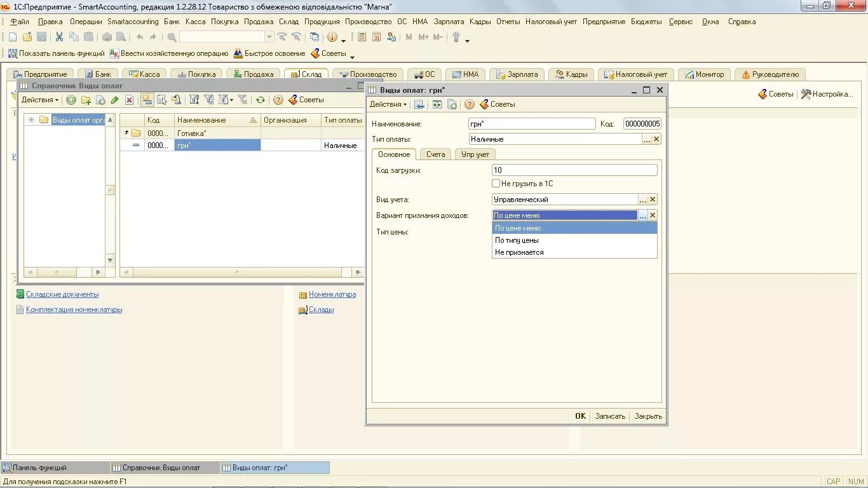Switch to Панель функций in window bar
This screenshot has width=868, height=488.
(x=55, y=468)
